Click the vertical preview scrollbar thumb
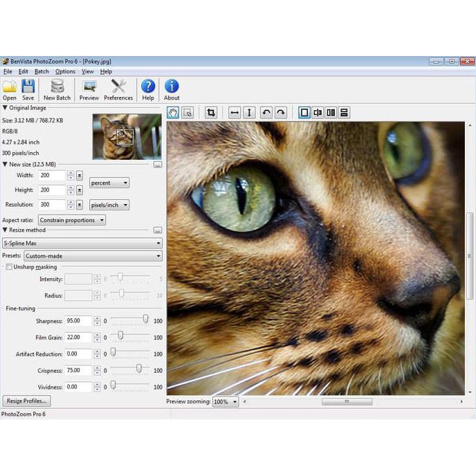Image resolution: width=476 pixels, height=476 pixels. pyautogui.click(x=470, y=255)
